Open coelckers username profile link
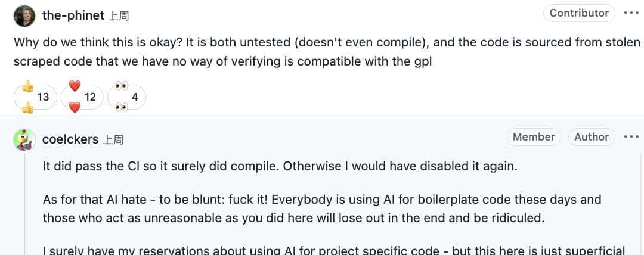Screen dimensions: 644x255 pos(70,139)
